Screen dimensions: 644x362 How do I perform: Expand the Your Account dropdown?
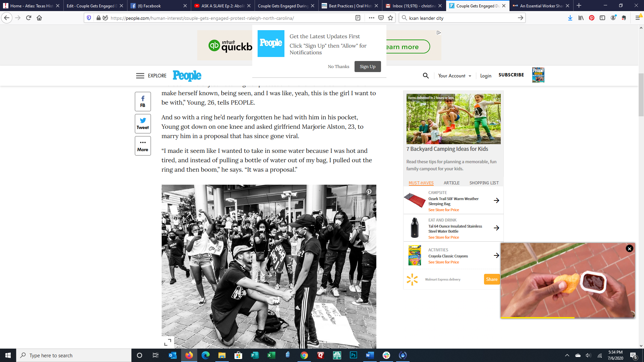[454, 76]
